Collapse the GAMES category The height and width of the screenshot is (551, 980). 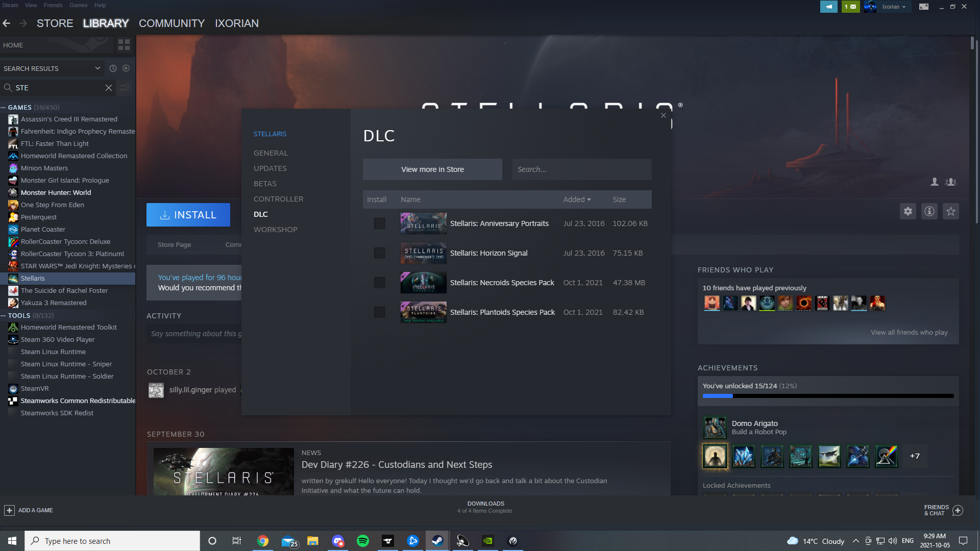point(4,107)
